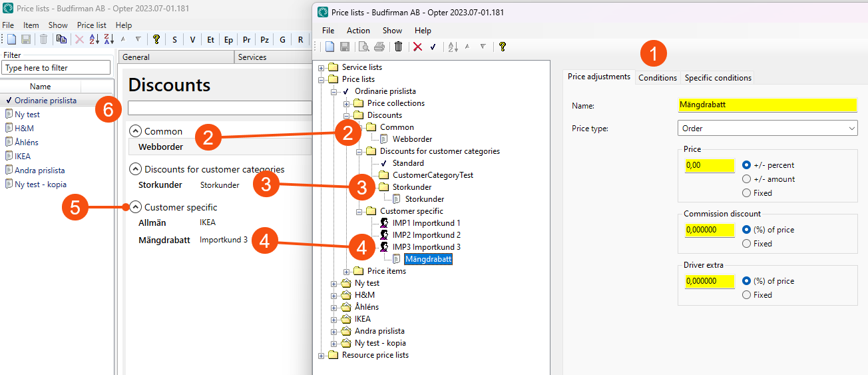Expand the Service lists tree node

pos(322,67)
